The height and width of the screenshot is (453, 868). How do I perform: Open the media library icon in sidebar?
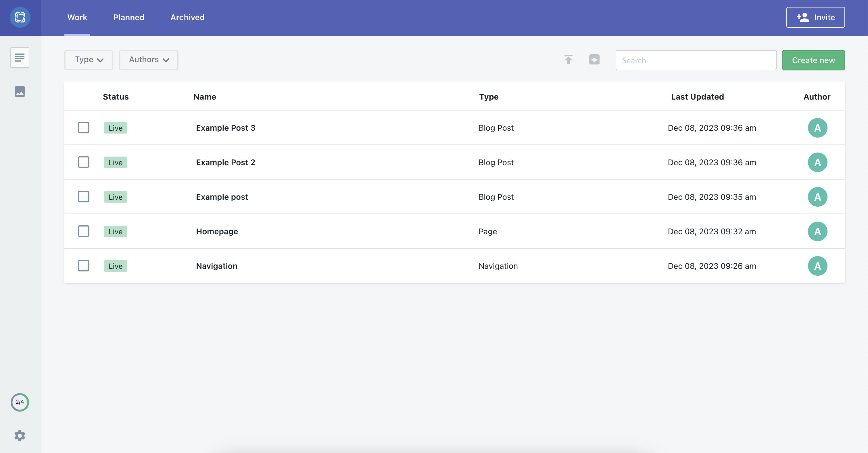[x=20, y=91]
